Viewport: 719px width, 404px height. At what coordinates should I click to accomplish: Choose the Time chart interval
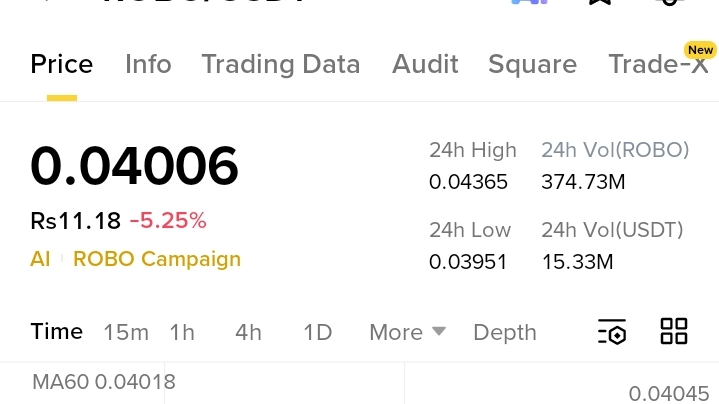(56, 331)
